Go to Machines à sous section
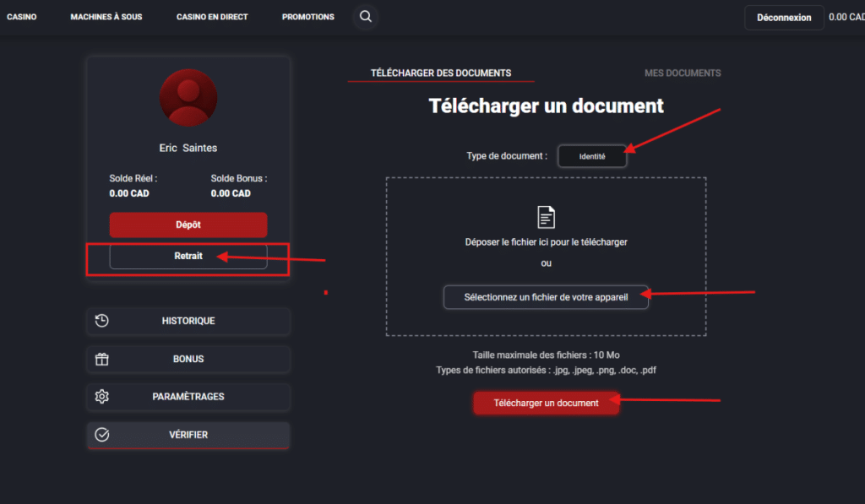 tap(107, 17)
